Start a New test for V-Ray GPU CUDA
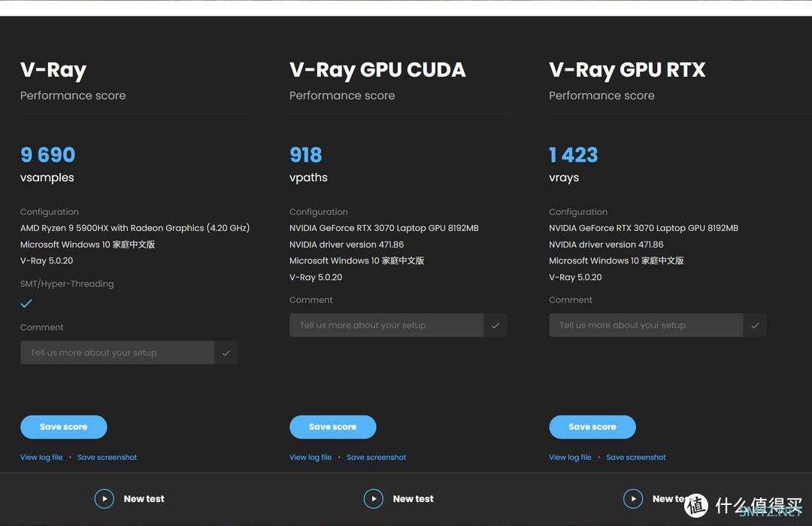Viewport: 812px width, 526px height. [414, 499]
